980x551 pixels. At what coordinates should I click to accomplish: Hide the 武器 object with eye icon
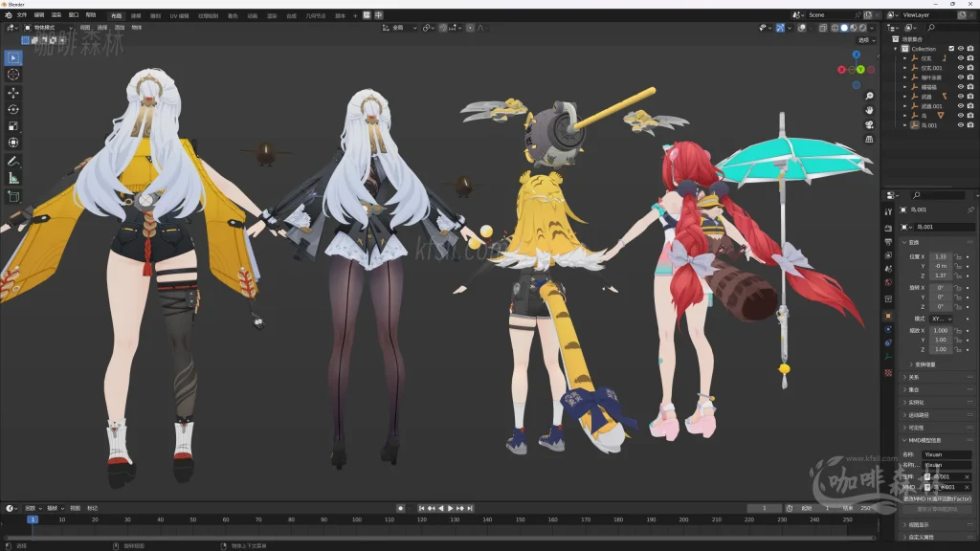click(961, 97)
